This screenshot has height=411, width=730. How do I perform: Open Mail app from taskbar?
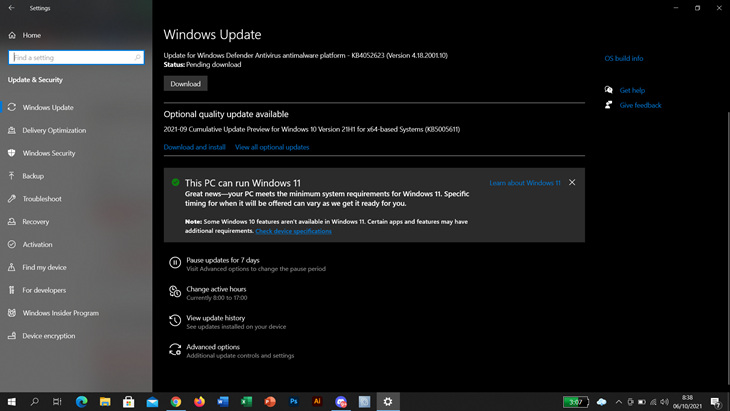tap(152, 402)
